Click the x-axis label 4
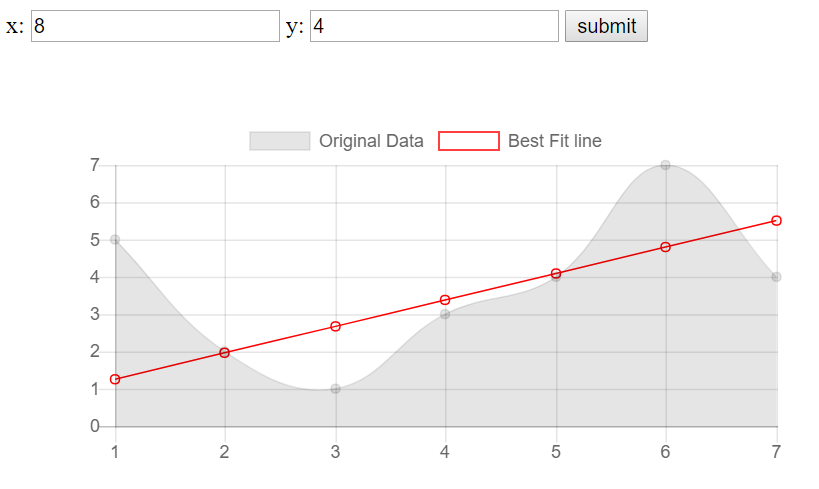 tap(445, 452)
